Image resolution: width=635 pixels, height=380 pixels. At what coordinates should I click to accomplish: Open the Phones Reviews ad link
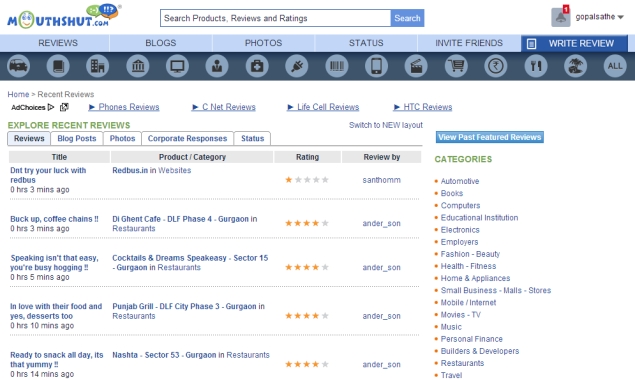[x=129, y=107]
